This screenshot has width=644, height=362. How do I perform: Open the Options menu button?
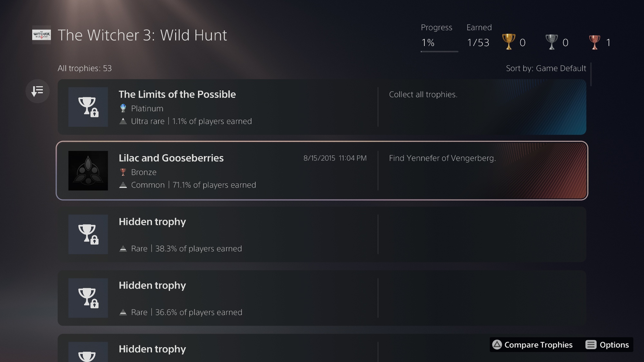coord(607,345)
